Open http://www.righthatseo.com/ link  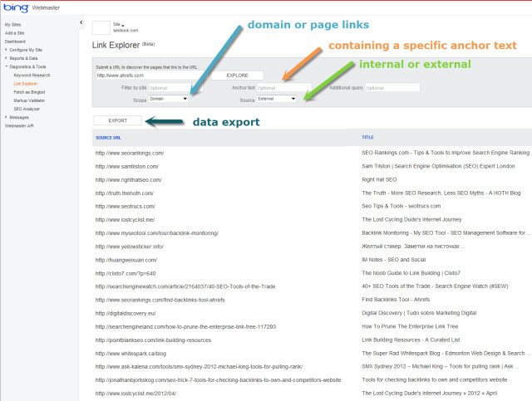click(x=129, y=180)
